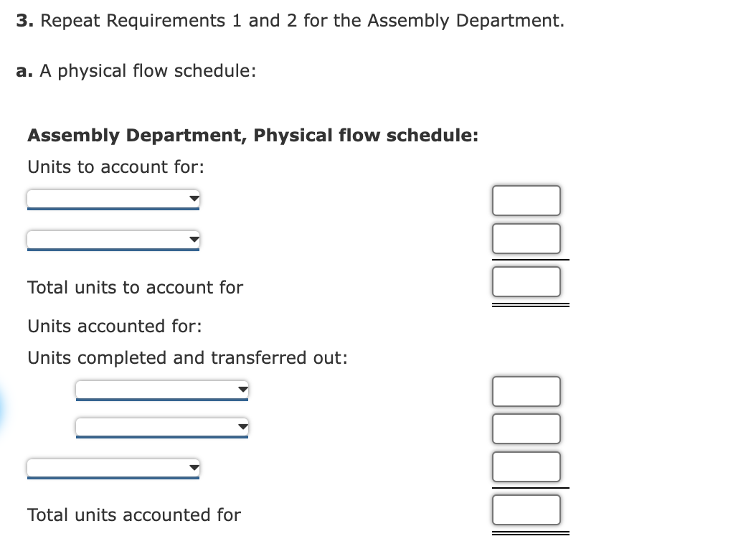The height and width of the screenshot is (554, 756).
Task: Click the arrow on the last left-aligned dropdown
Action: 192,469
